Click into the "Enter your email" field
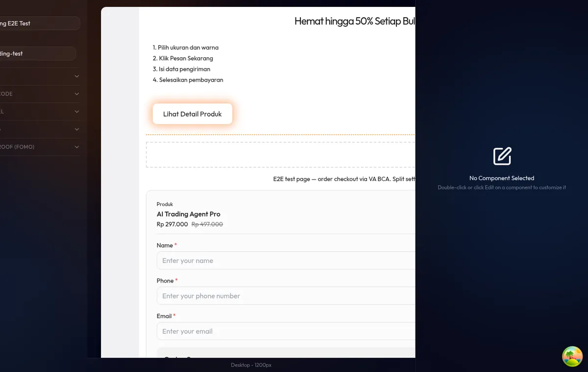 pyautogui.click(x=286, y=331)
